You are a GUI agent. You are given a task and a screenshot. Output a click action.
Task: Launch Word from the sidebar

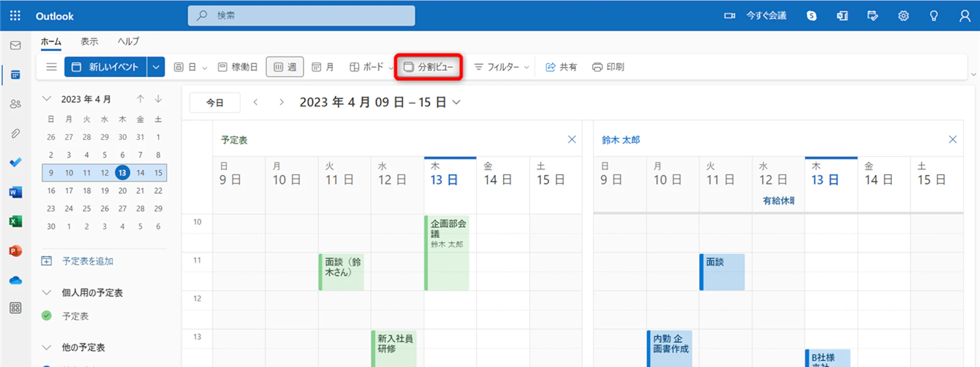(15, 193)
